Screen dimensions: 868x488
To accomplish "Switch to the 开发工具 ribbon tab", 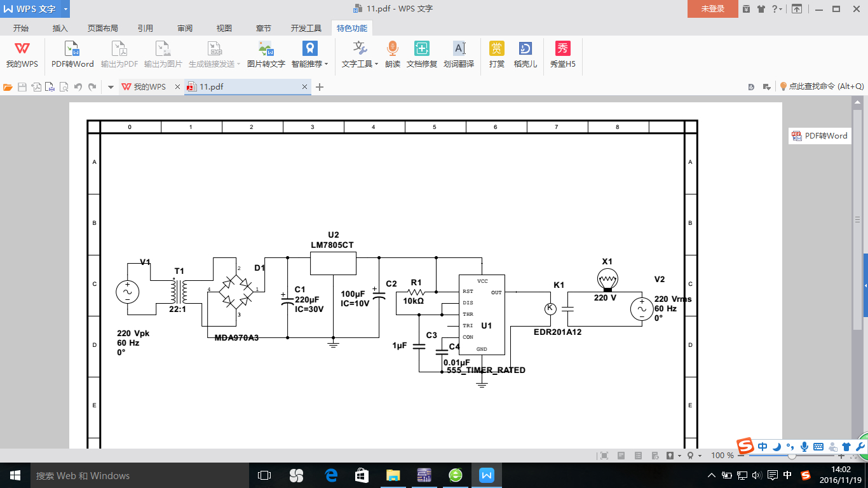I will click(x=306, y=29).
